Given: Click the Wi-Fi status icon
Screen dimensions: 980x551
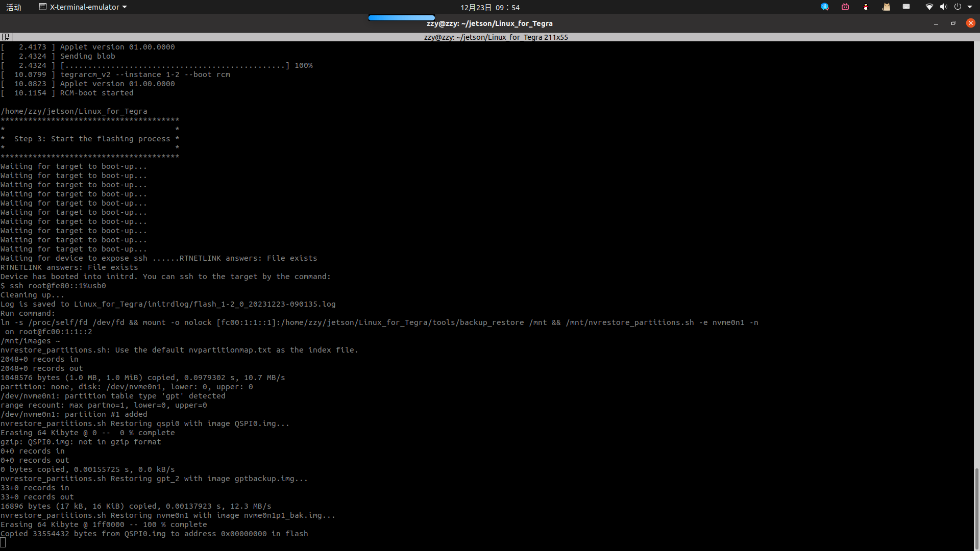Looking at the screenshot, I should click(x=929, y=7).
